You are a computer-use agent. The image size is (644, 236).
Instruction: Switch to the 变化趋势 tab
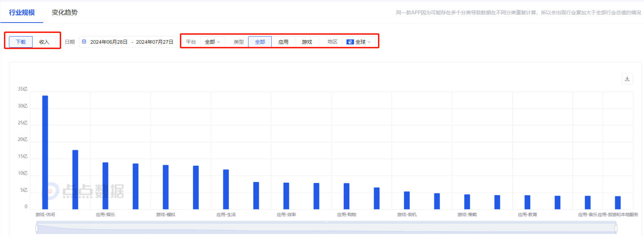coord(65,13)
